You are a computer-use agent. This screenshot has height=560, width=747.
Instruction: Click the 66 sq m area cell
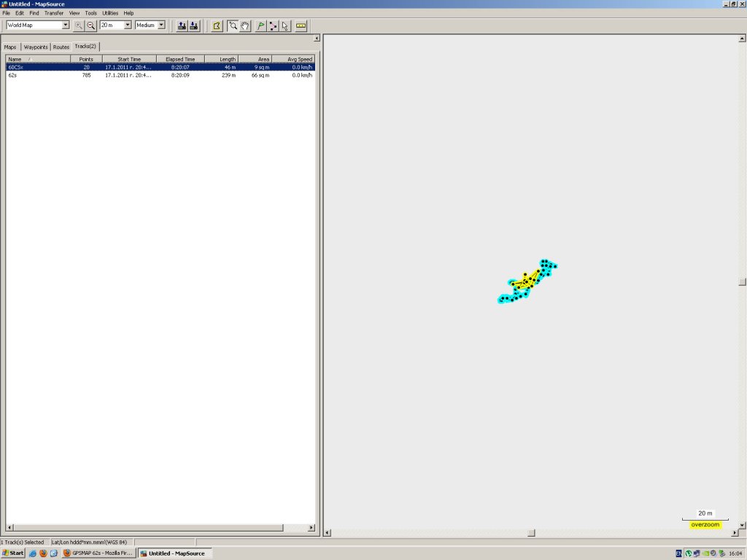tap(260, 75)
